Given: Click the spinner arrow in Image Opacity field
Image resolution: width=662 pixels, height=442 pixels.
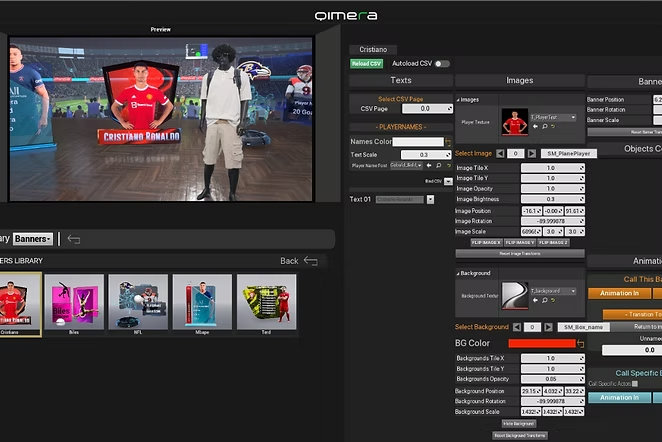Looking at the screenshot, I should tap(581, 189).
